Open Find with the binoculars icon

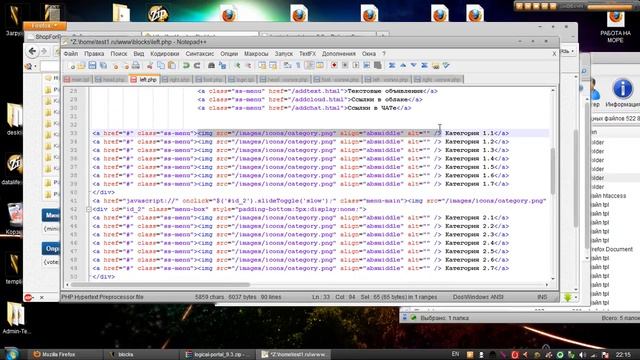pyautogui.click(x=211, y=66)
